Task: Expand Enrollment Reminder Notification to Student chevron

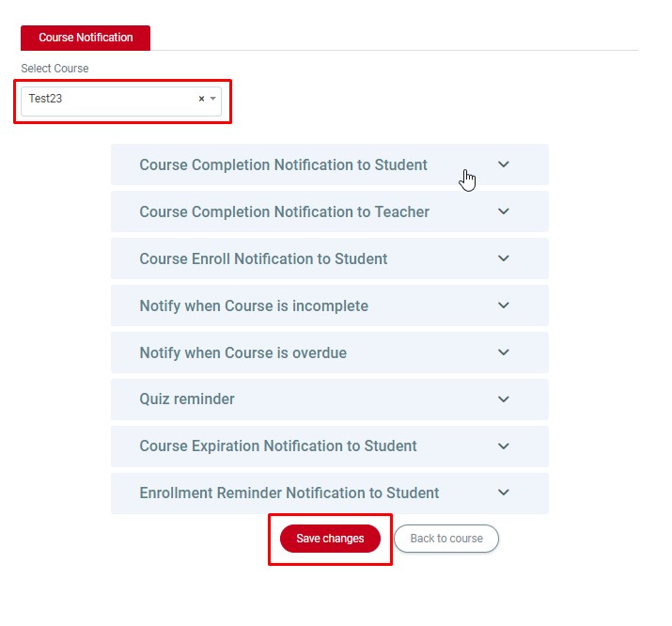Action: click(x=504, y=493)
